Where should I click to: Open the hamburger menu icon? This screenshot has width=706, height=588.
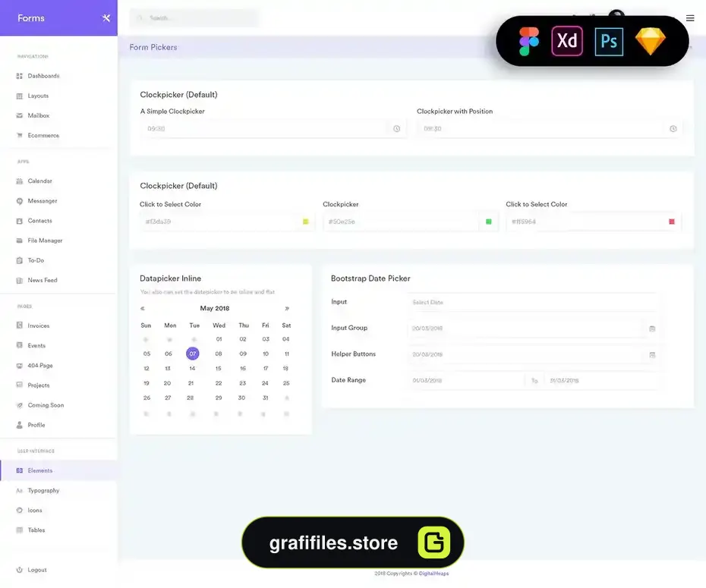pos(690,18)
